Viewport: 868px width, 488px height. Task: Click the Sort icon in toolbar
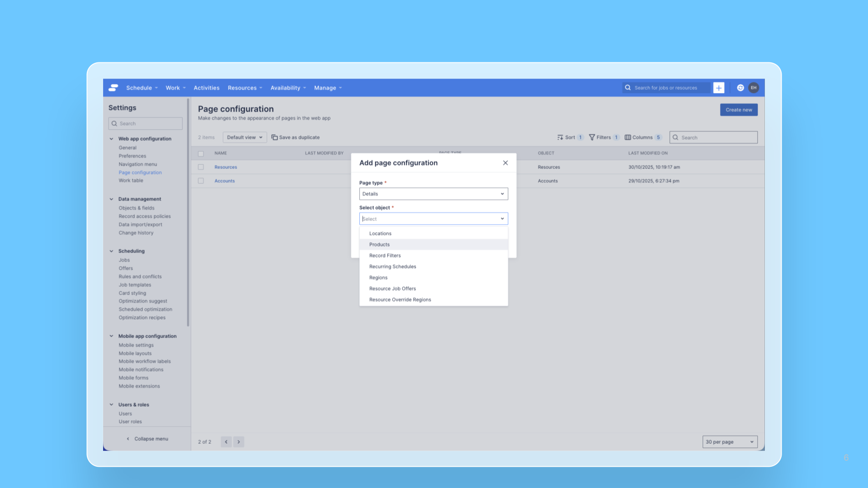tap(560, 137)
